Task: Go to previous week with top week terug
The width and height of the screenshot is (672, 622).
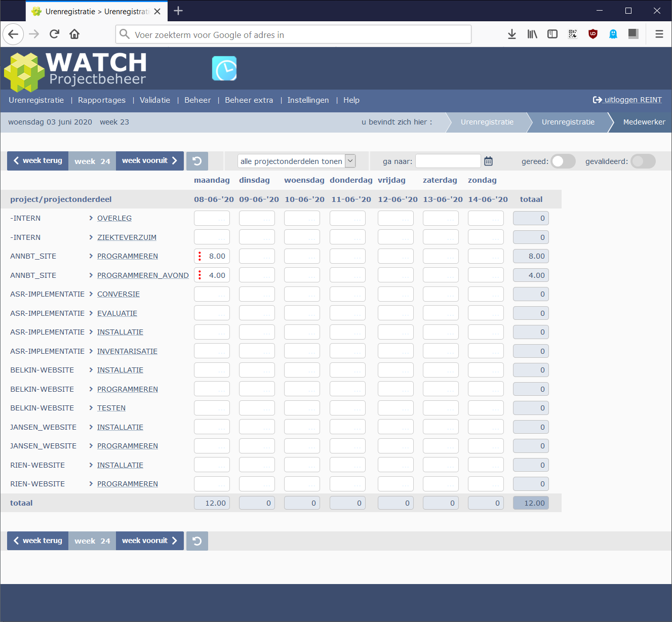Action: (x=37, y=161)
